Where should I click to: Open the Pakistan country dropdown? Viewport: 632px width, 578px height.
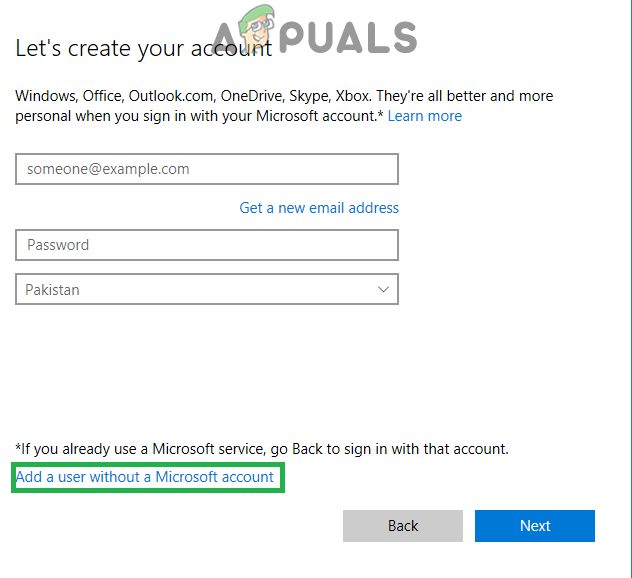(207, 290)
